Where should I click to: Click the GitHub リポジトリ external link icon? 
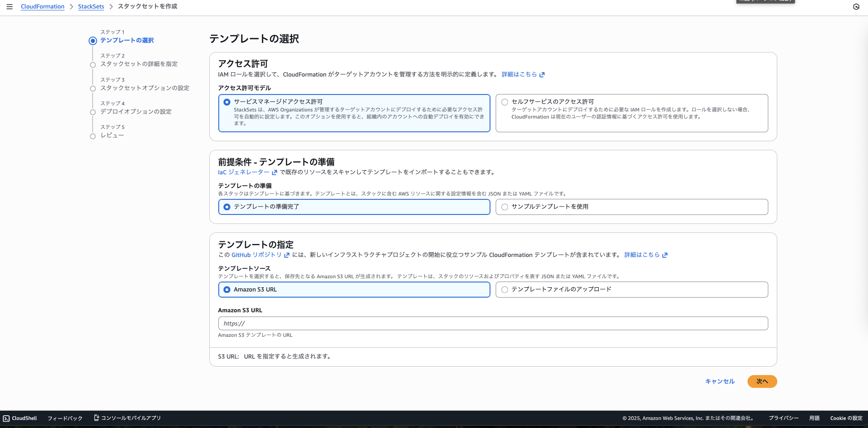pos(287,255)
